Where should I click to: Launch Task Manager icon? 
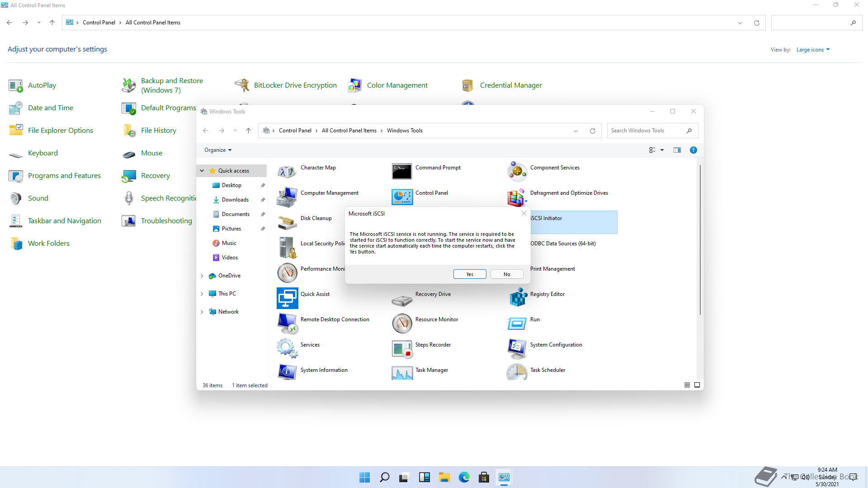point(402,372)
